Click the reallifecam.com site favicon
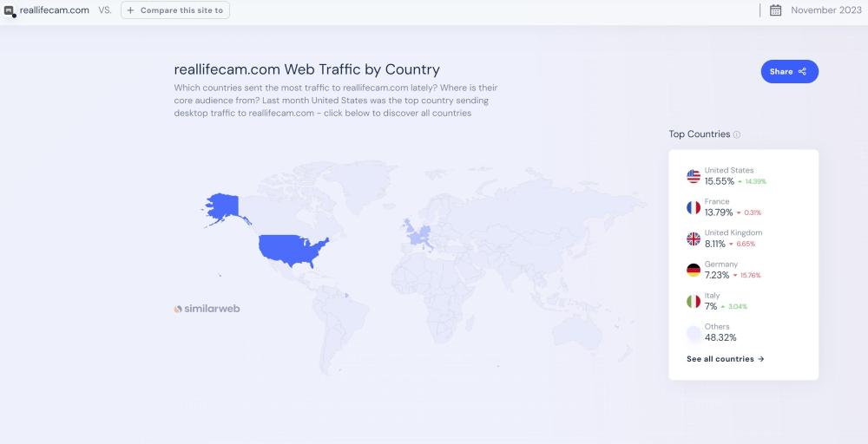868x444 pixels. point(10,11)
